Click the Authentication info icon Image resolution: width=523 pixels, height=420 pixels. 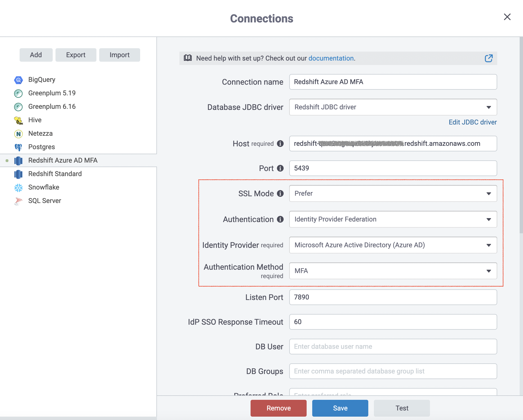(280, 219)
